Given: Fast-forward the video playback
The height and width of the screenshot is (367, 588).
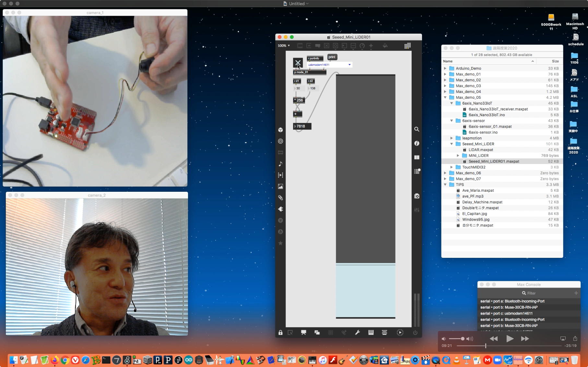Looking at the screenshot, I should [x=525, y=338].
